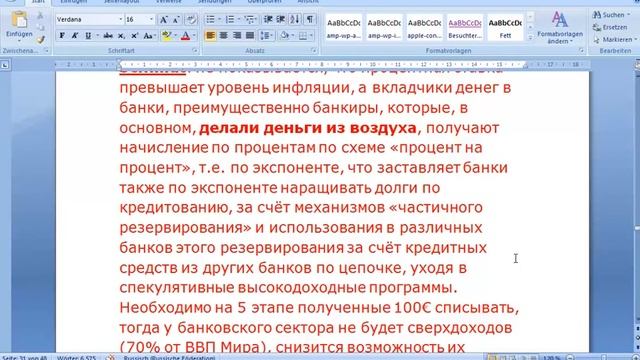Image resolution: width=640 pixels, height=360 pixels.
Task: Click Ersetzen replace button
Action: [x=610, y=27]
